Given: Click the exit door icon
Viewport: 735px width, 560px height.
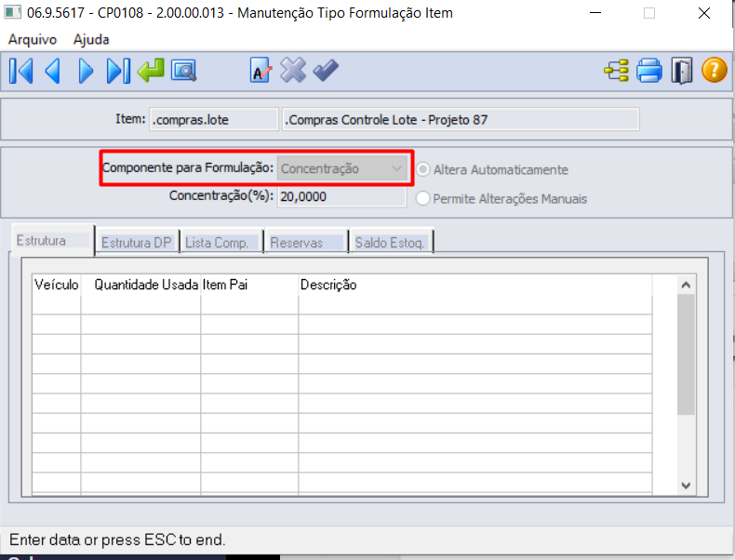Looking at the screenshot, I should pos(682,71).
